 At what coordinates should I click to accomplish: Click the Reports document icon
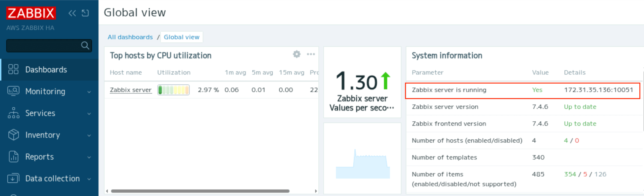[x=13, y=157]
